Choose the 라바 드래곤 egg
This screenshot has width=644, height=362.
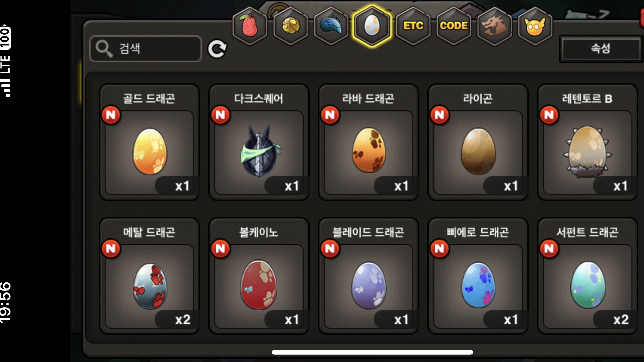[x=369, y=142]
